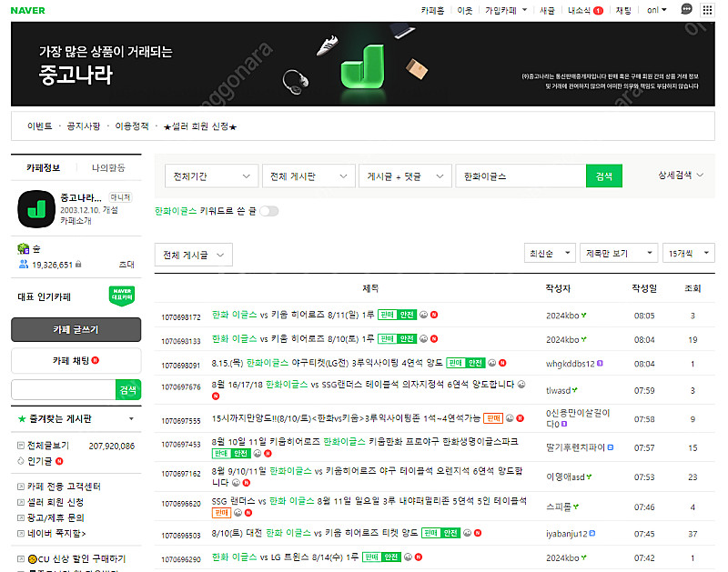The image size is (728, 572).
Task: Click the 숲 cafe level tree icon
Action: click(24, 248)
